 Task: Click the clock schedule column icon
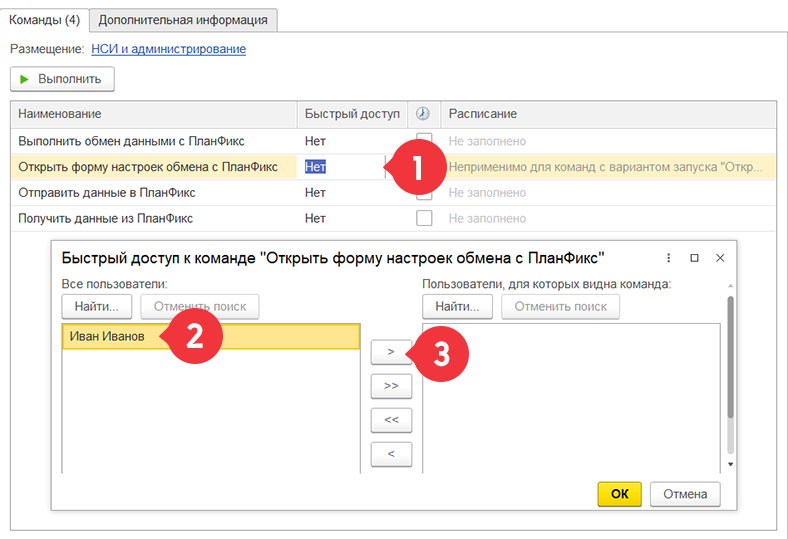pyautogui.click(x=423, y=114)
